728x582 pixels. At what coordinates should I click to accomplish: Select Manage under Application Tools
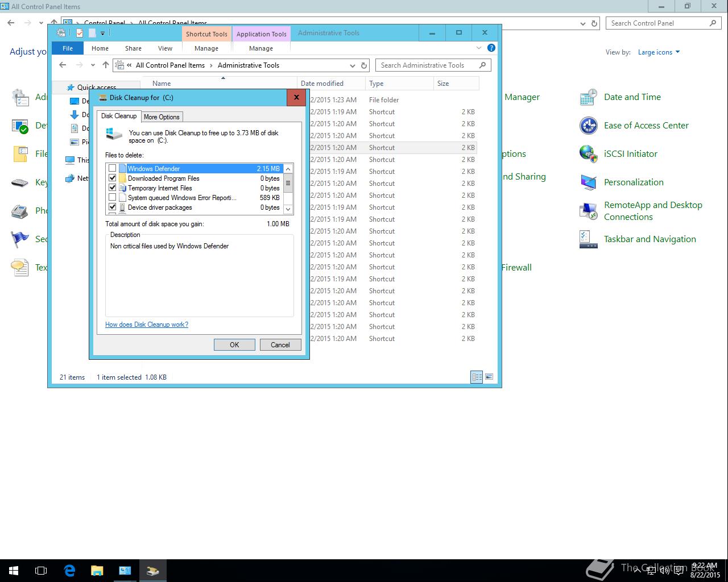261,48
